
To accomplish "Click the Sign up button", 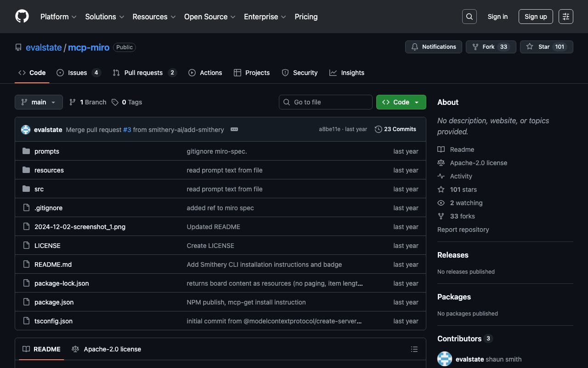I will (x=535, y=17).
